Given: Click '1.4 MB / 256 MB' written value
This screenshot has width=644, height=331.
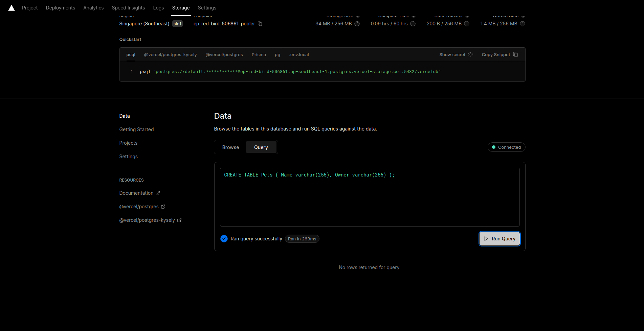Looking at the screenshot, I should [x=499, y=24].
